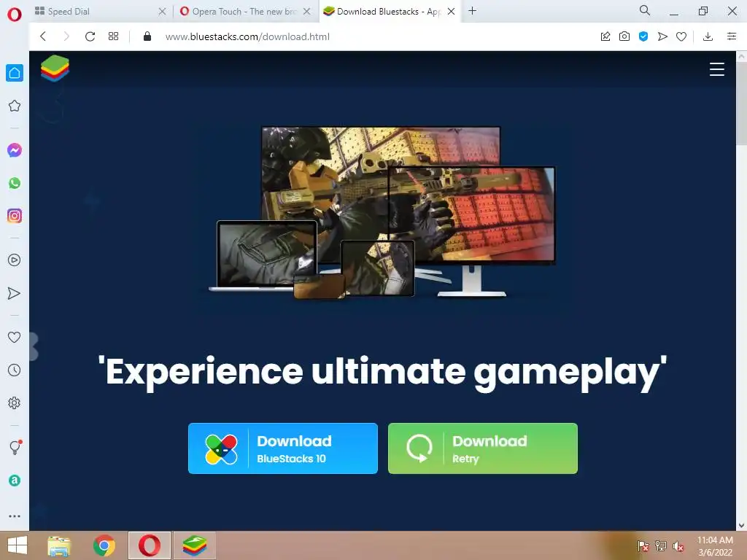Open the Opera main menu logo
Viewport: 747px width, 560px height.
tap(15, 15)
